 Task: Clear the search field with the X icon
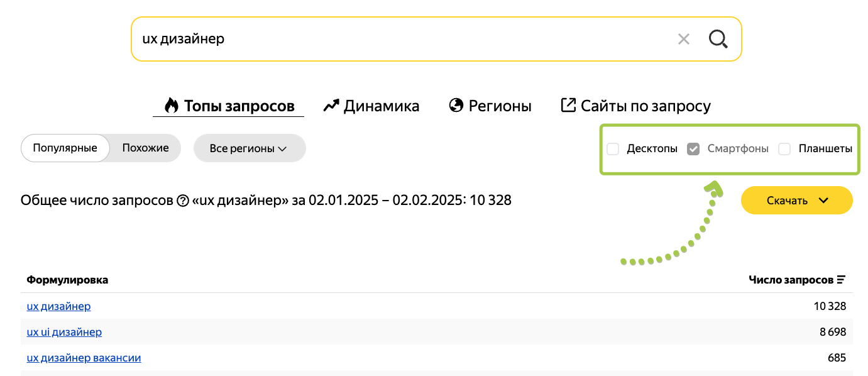[x=684, y=39]
